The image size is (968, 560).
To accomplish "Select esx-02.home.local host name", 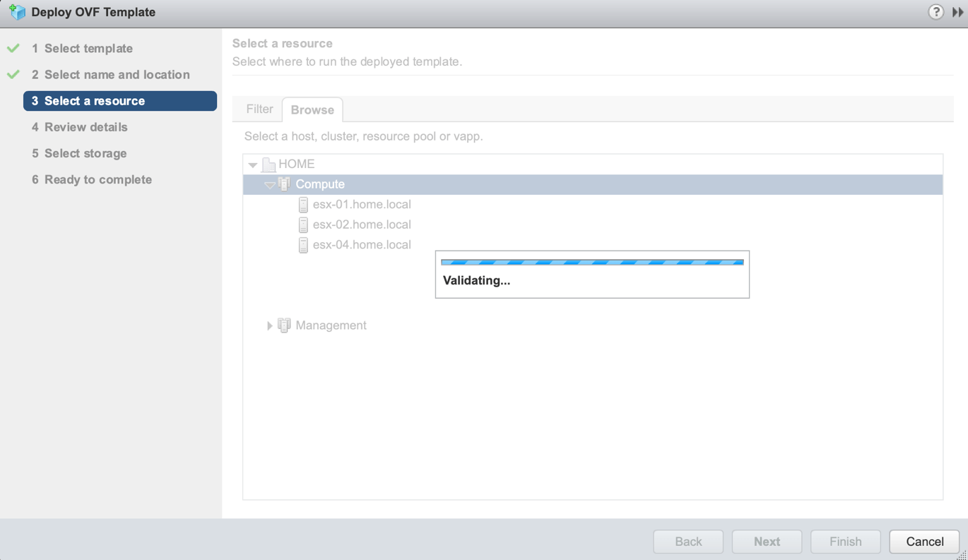I will click(x=362, y=225).
